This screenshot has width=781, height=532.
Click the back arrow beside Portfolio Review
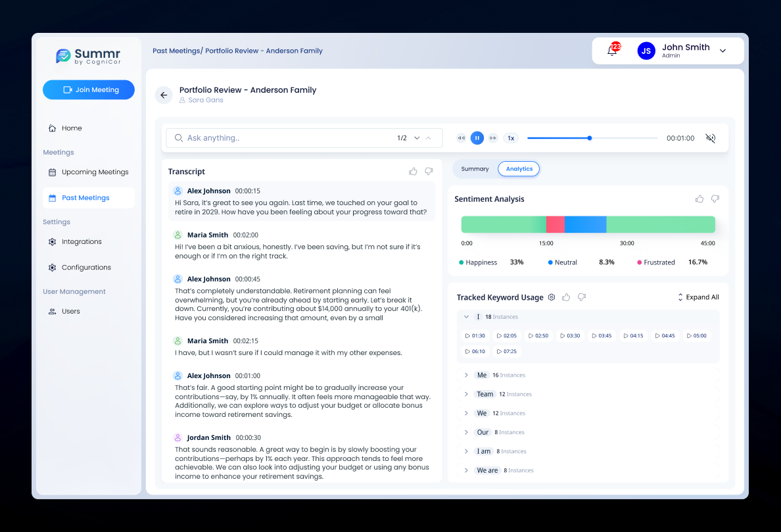pyautogui.click(x=164, y=95)
